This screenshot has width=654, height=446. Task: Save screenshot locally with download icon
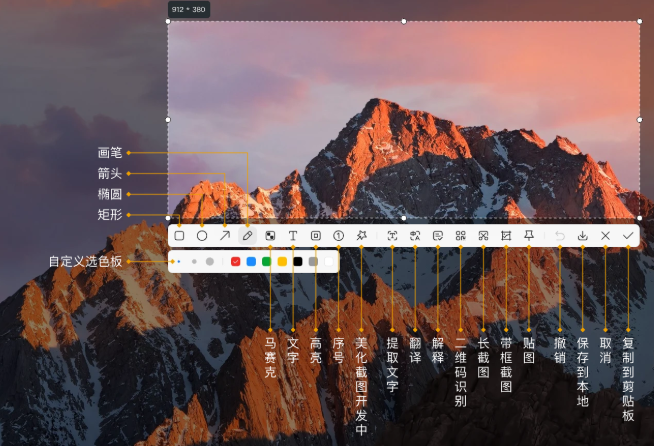pos(583,236)
